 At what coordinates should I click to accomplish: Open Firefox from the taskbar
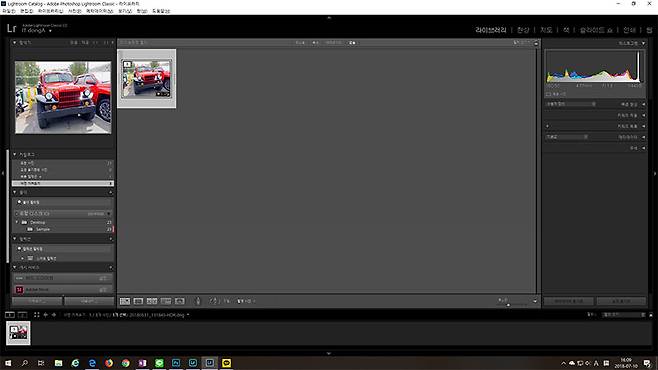(x=109, y=363)
